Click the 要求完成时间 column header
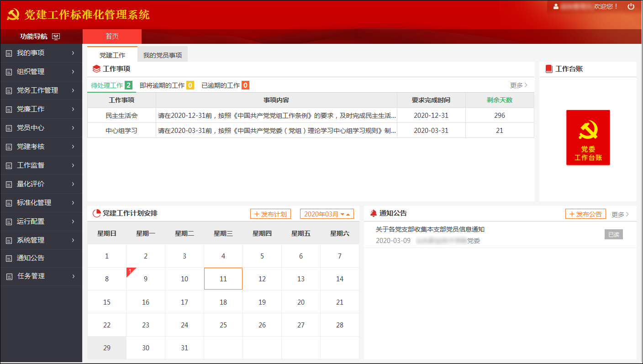Viewport: 643px width, 364px height. tap(431, 100)
